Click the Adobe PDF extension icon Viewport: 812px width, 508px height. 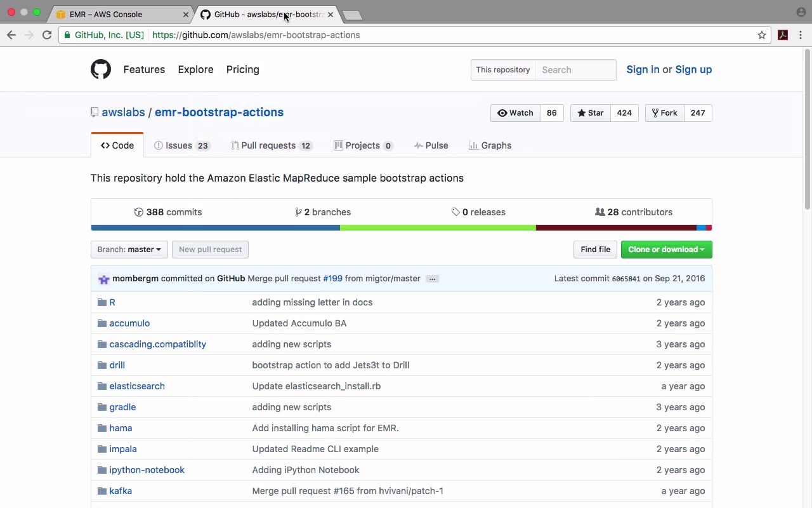[x=783, y=35]
